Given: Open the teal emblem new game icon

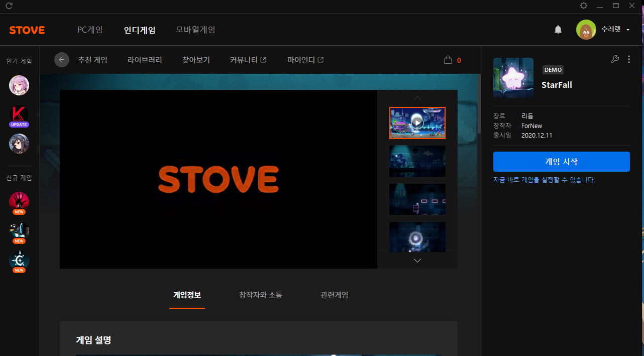Looking at the screenshot, I should (19, 261).
